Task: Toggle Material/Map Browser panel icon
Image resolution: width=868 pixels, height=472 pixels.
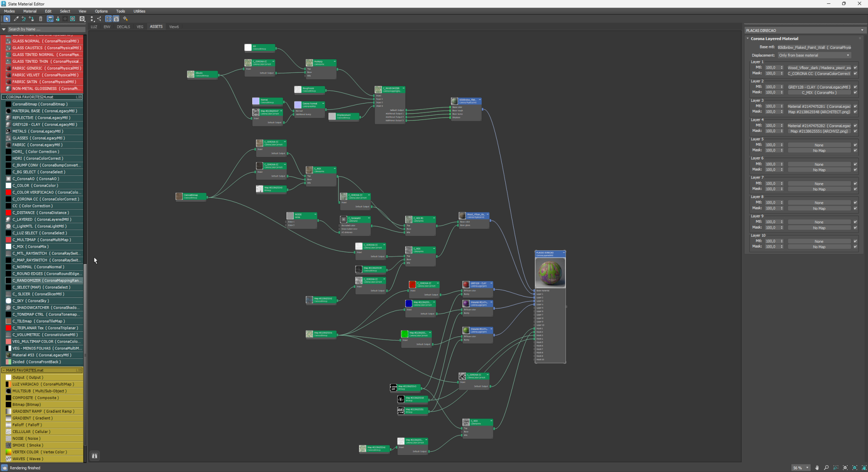Action: click(108, 19)
